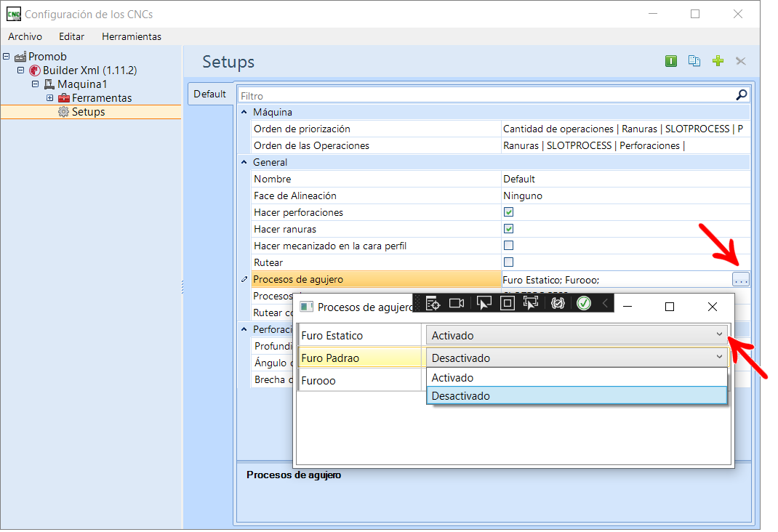Click the red Builder Xml icon
Image resolution: width=778 pixels, height=532 pixels.
pos(35,70)
